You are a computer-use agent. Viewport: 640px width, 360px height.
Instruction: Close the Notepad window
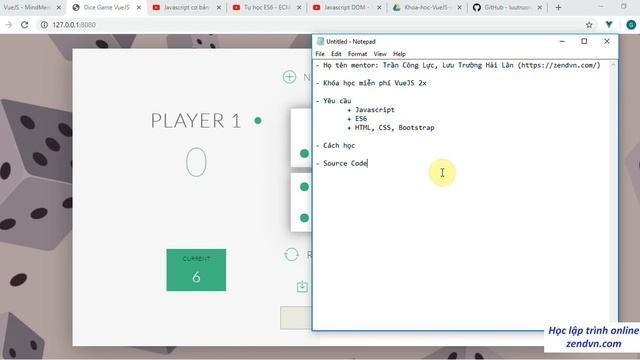(x=607, y=41)
